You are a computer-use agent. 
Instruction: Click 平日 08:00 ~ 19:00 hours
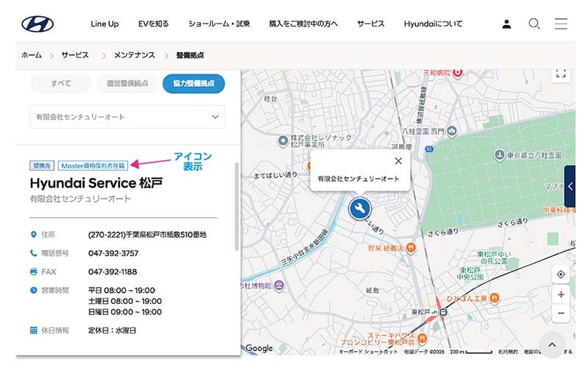tap(121, 290)
